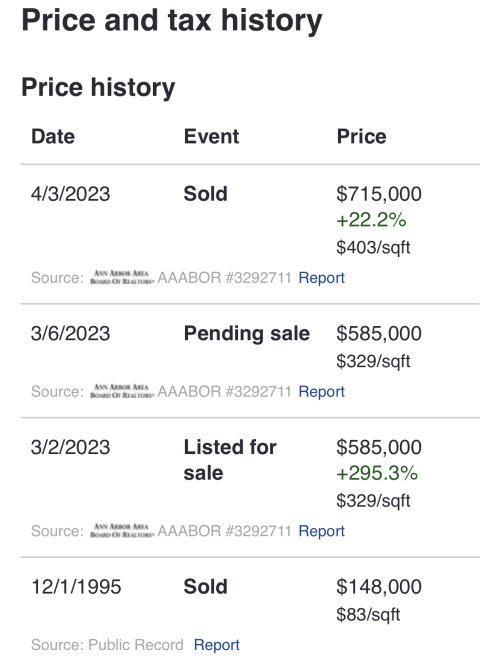500x659 pixels.
Task: Click the +295.3% price change
Action: coord(377,474)
